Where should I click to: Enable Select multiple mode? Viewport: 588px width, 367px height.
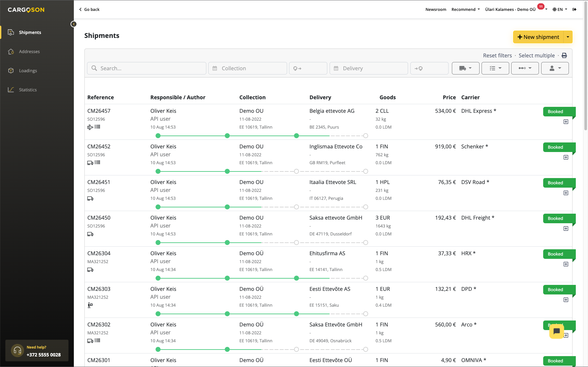(x=537, y=55)
